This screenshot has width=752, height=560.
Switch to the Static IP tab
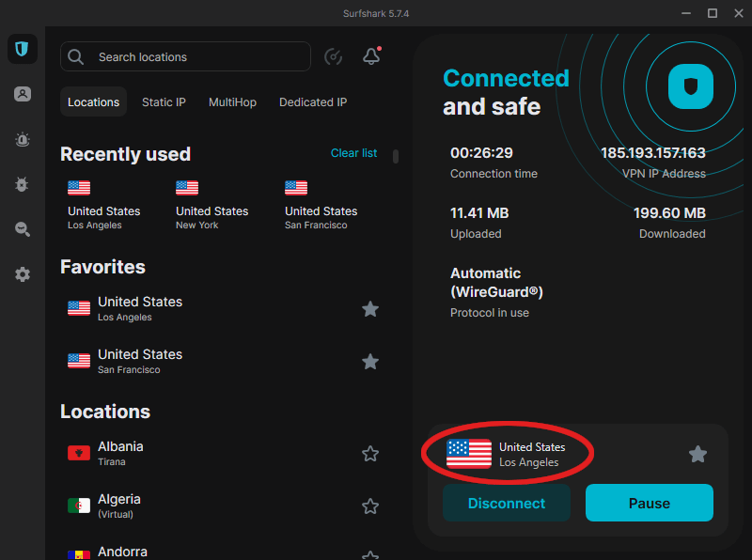[164, 102]
